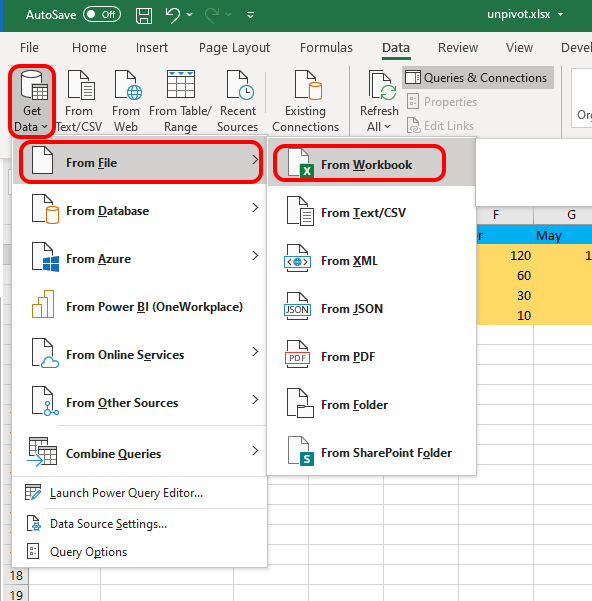Select the cell containing 30

point(505,296)
